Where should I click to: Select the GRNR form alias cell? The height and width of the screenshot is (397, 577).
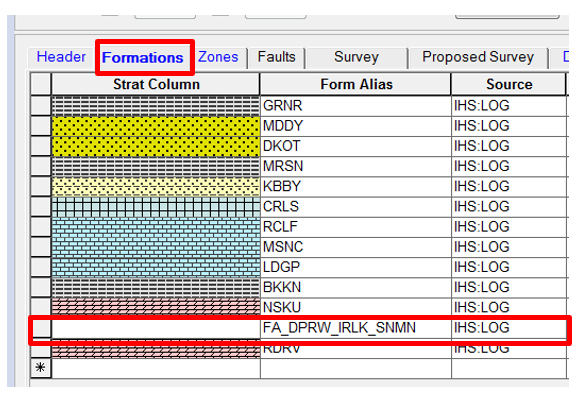coord(355,106)
